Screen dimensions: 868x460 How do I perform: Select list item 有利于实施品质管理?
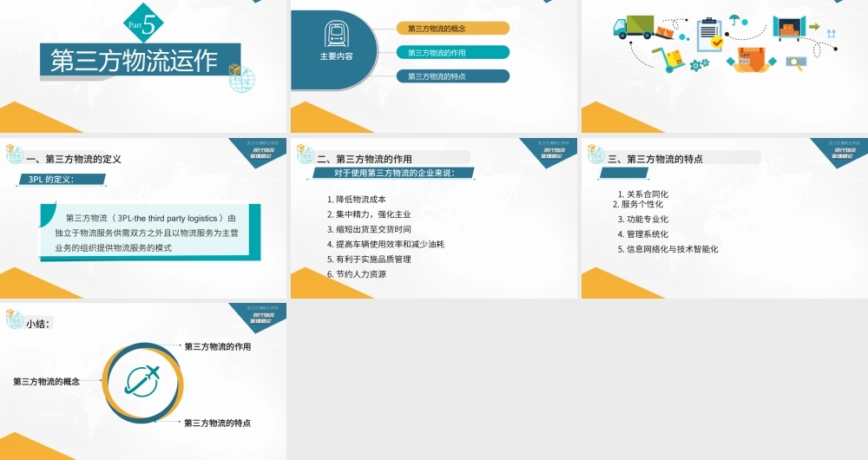[x=368, y=259]
